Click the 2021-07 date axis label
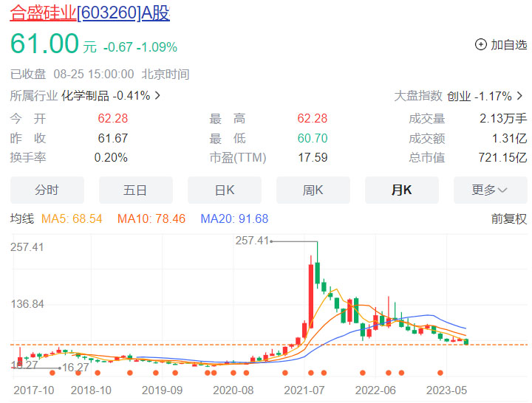The height and width of the screenshot is (403, 532). [x=304, y=390]
